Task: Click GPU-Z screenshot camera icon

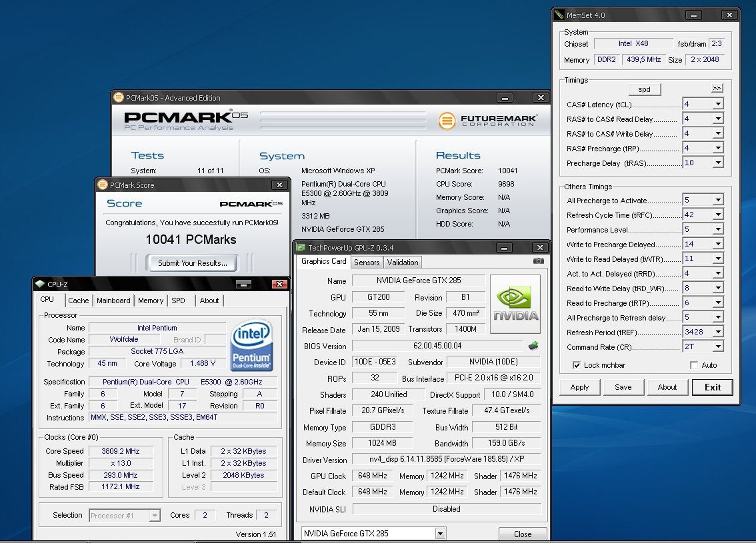Action: click(x=538, y=261)
